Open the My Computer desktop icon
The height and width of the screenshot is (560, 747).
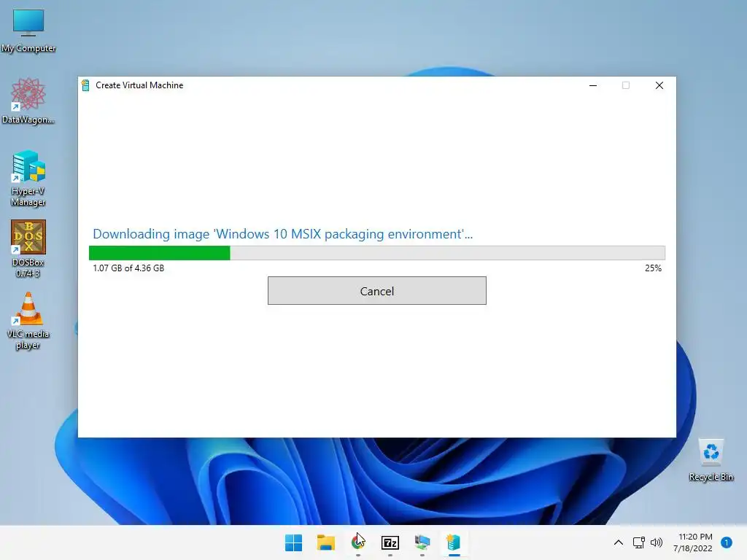coord(28,31)
